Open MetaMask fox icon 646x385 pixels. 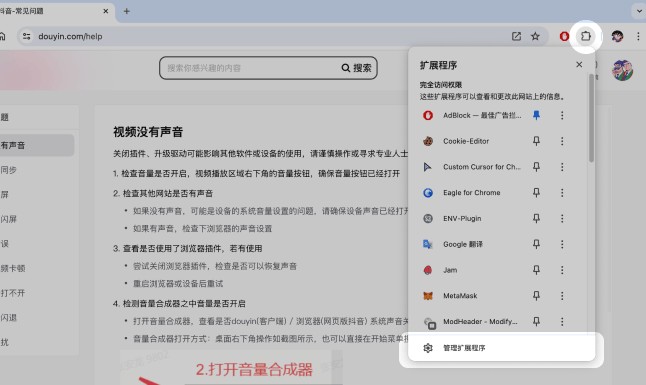[428, 296]
